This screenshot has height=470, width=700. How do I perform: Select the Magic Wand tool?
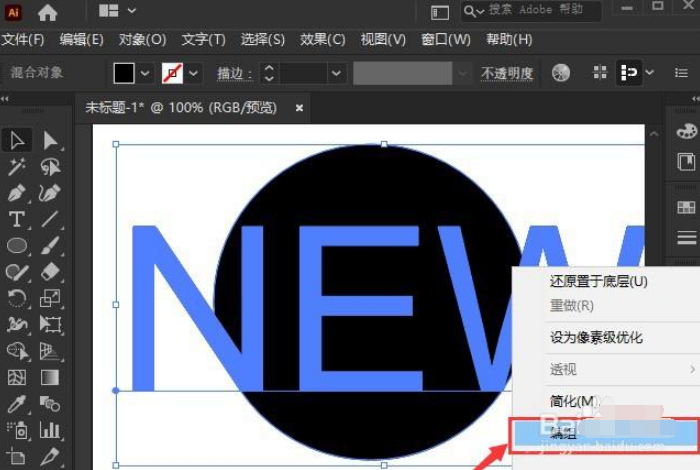coord(17,167)
